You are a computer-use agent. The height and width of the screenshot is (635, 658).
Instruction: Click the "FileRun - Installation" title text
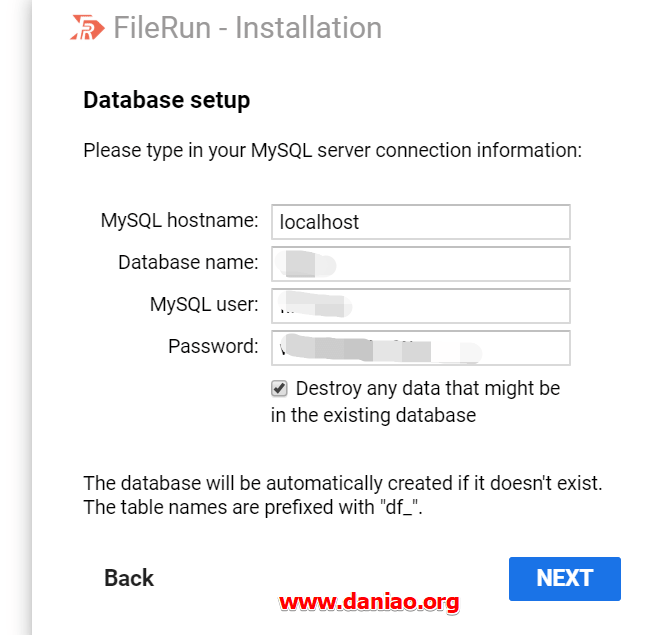(248, 28)
